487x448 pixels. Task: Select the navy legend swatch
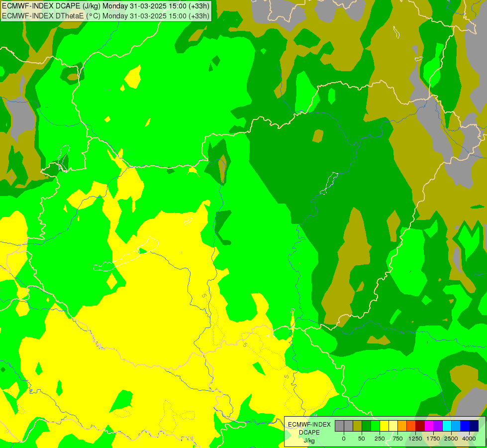click(474, 426)
